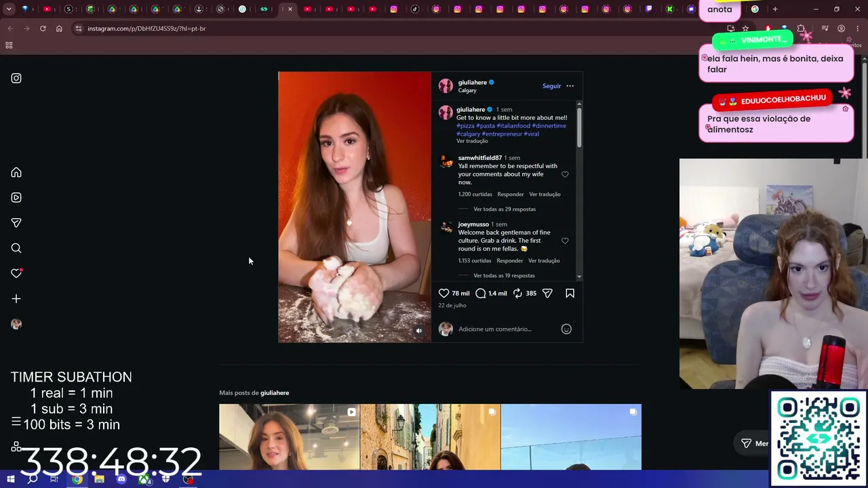Open the #italianfood hashtag
Viewport: 868px width, 488px height.
click(513, 126)
